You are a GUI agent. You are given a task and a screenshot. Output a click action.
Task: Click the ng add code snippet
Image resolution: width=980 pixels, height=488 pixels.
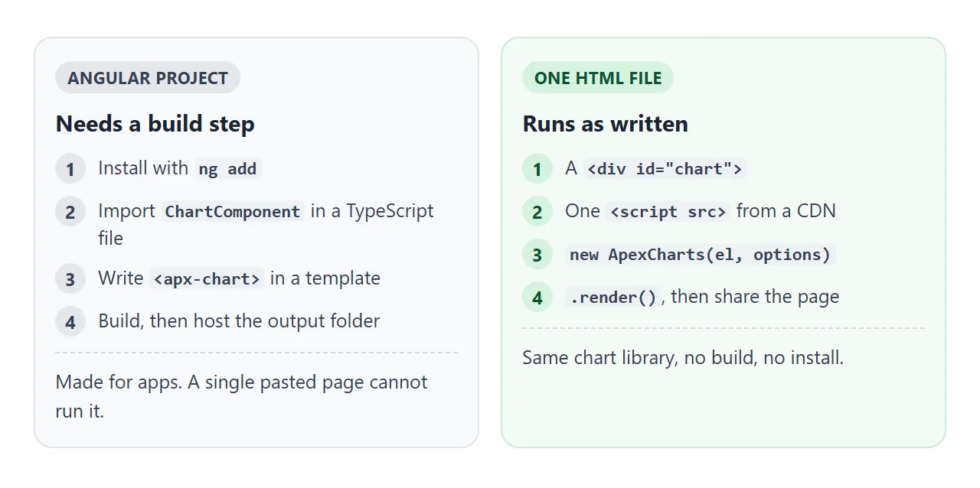coord(227,169)
